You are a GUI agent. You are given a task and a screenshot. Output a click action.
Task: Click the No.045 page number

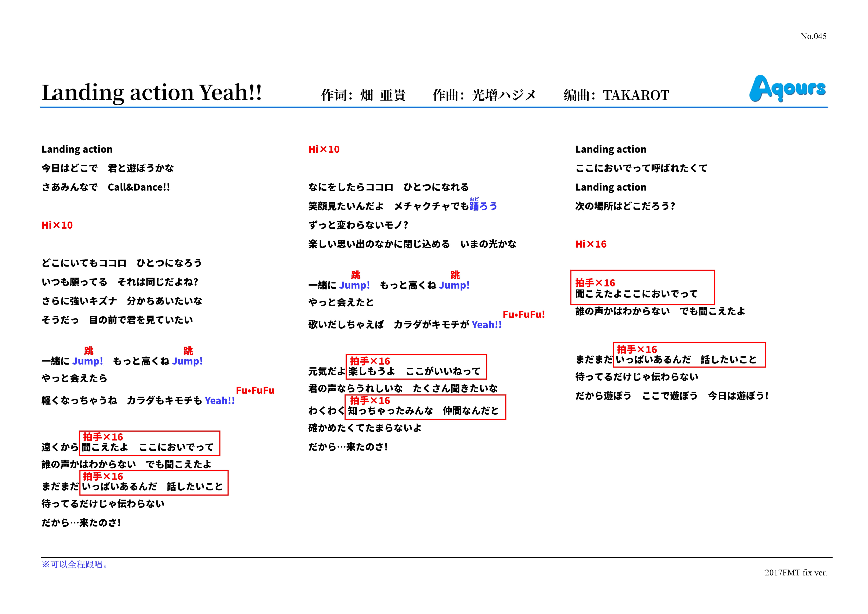click(813, 36)
